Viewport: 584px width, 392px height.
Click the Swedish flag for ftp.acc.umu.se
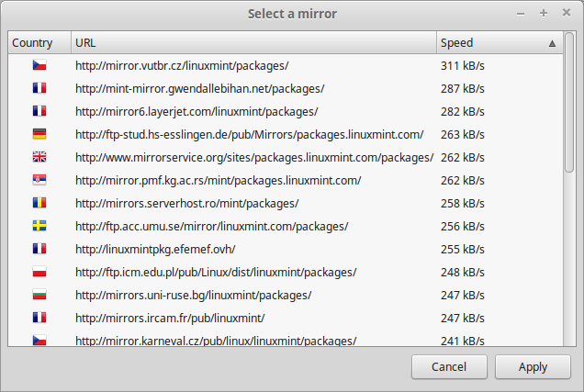[39, 226]
